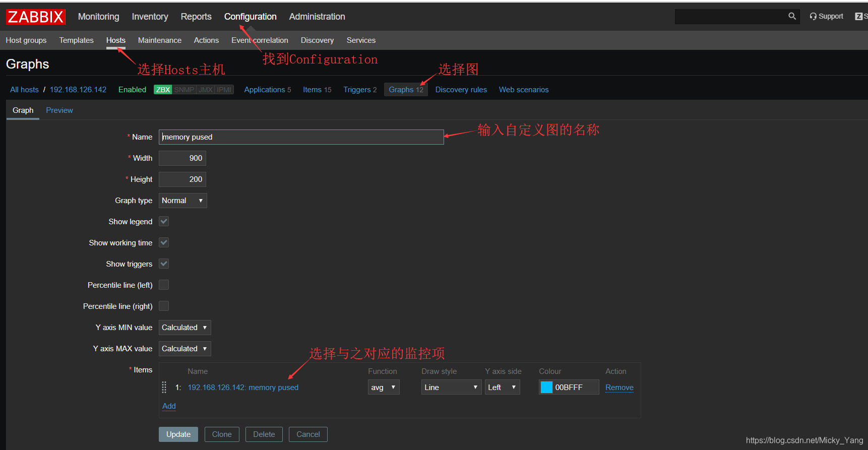Click the IPMI availability badge
Viewport: 868px width, 450px height.
click(x=224, y=90)
